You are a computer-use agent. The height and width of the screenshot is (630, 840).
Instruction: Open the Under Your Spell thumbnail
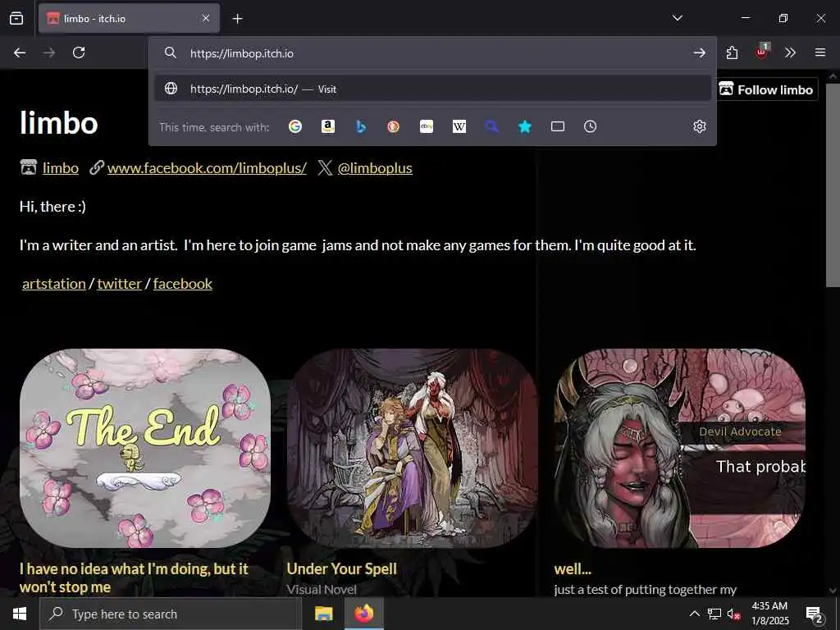[413, 448]
